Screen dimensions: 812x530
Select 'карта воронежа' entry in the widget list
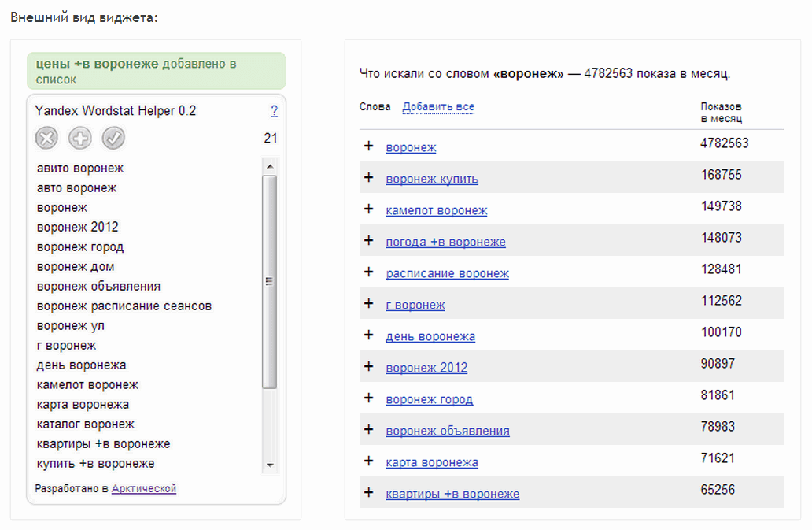click(x=83, y=405)
